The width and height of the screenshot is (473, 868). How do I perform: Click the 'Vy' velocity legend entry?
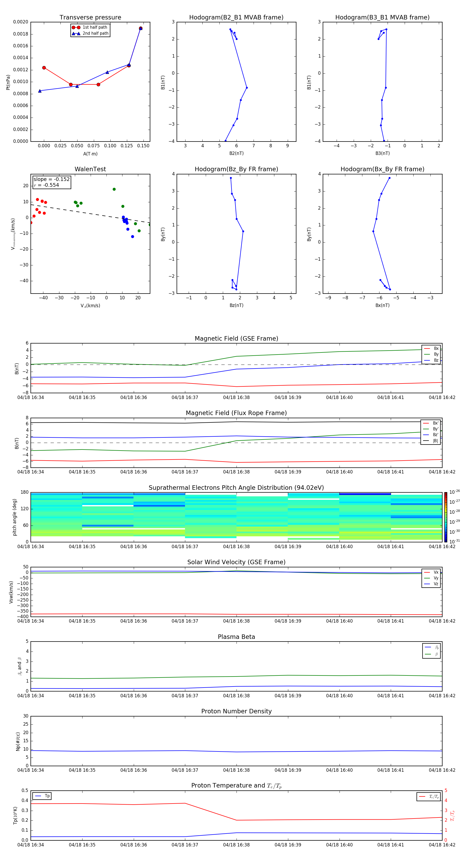[431, 578]
